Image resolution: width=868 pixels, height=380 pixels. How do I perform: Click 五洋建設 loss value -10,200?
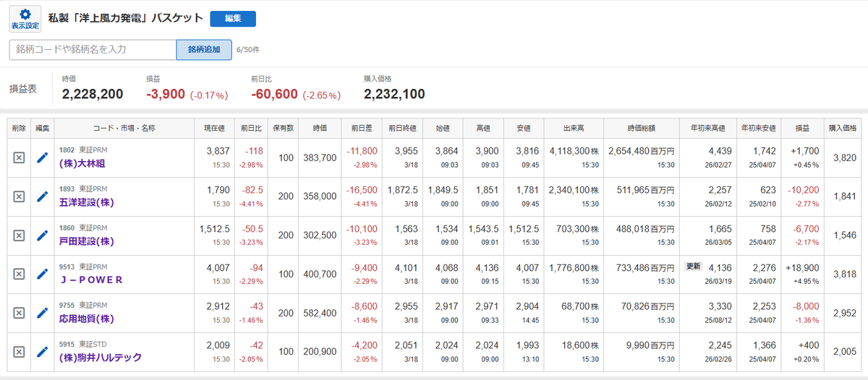[801, 189]
